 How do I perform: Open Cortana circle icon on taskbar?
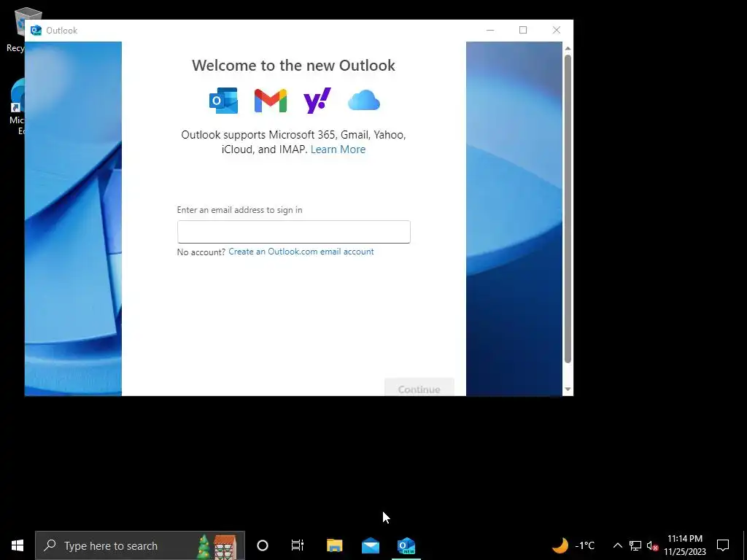[263, 545]
